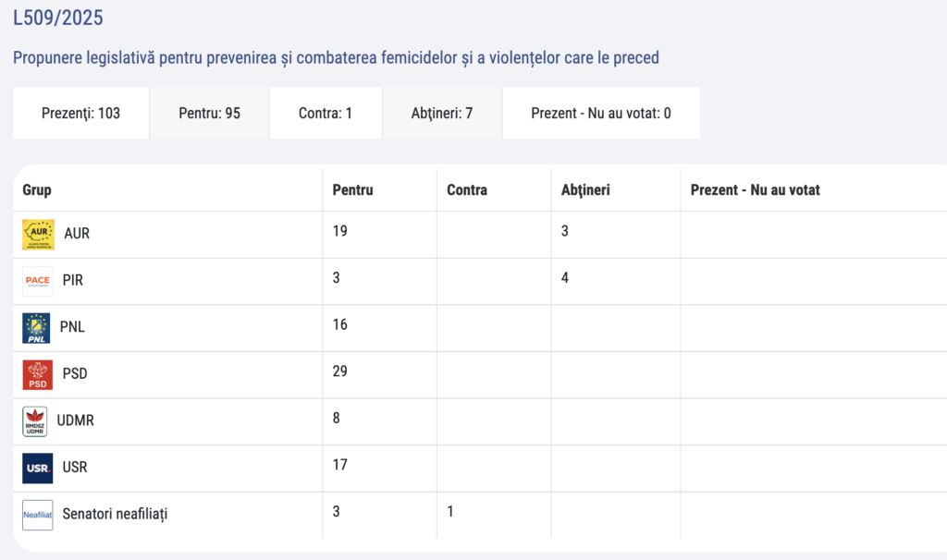The width and height of the screenshot is (947, 560).
Task: Click the Grup column header
Action: [x=37, y=189]
